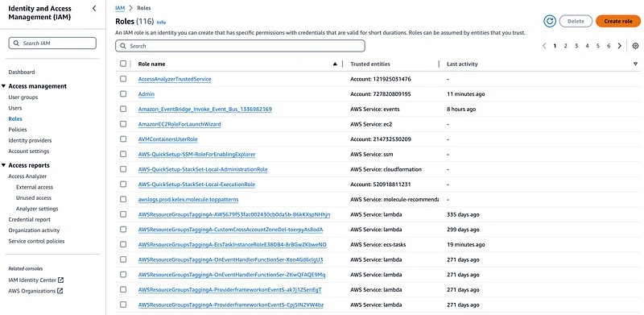Go to page 2 of roles
This screenshot has height=315, width=644.
tap(566, 46)
